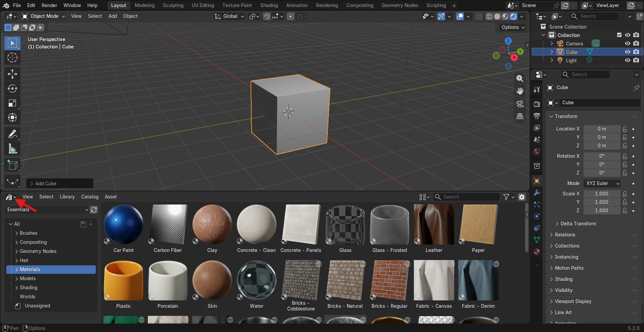This screenshot has height=332, width=644.
Task: Hide Cube in viewport via eye icon
Action: (628, 52)
